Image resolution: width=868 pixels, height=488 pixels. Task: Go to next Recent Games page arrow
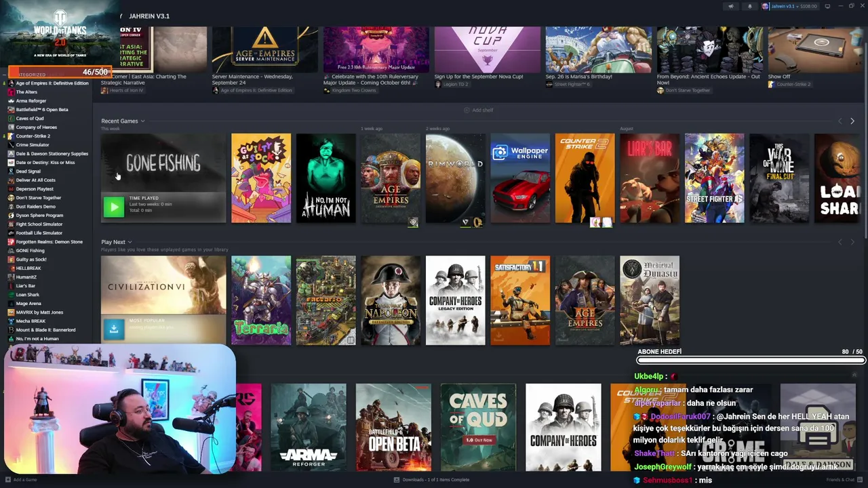click(852, 121)
